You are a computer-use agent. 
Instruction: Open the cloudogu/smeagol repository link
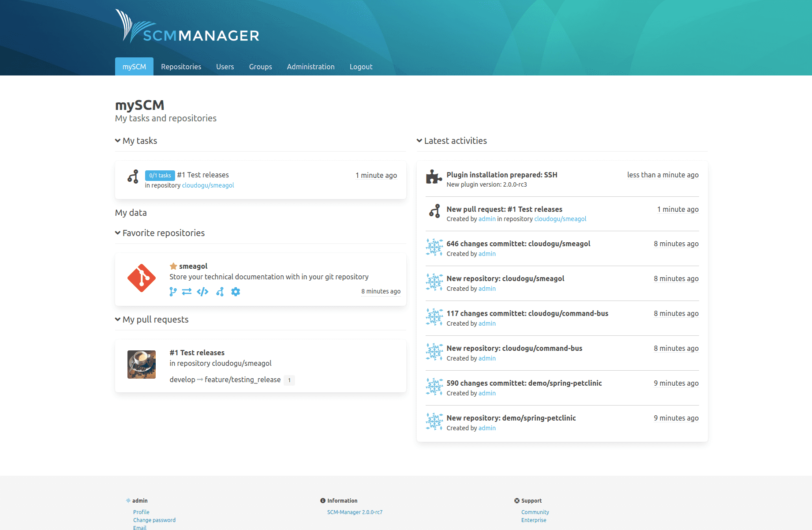tap(208, 185)
